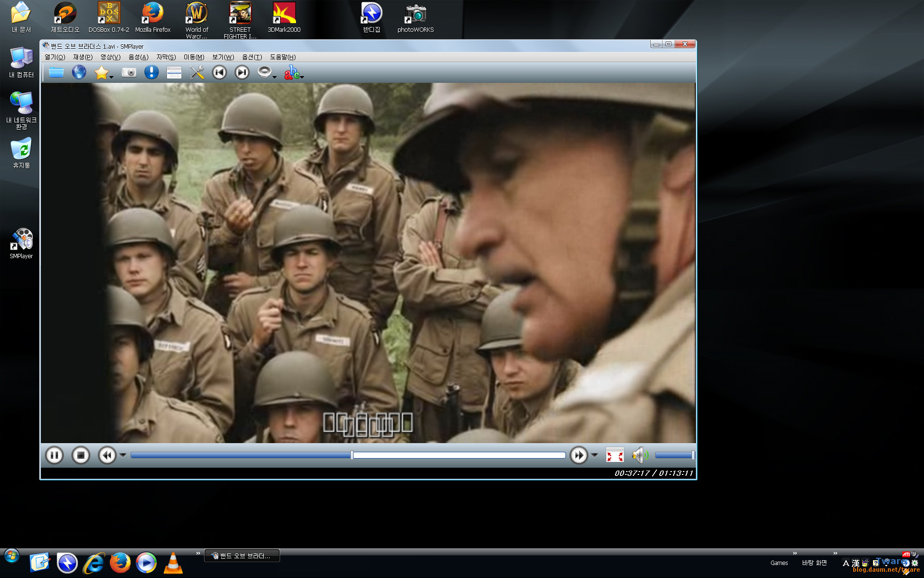Select the Street Fighter desktop icon
This screenshot has height=578, width=924.
coord(240,20)
